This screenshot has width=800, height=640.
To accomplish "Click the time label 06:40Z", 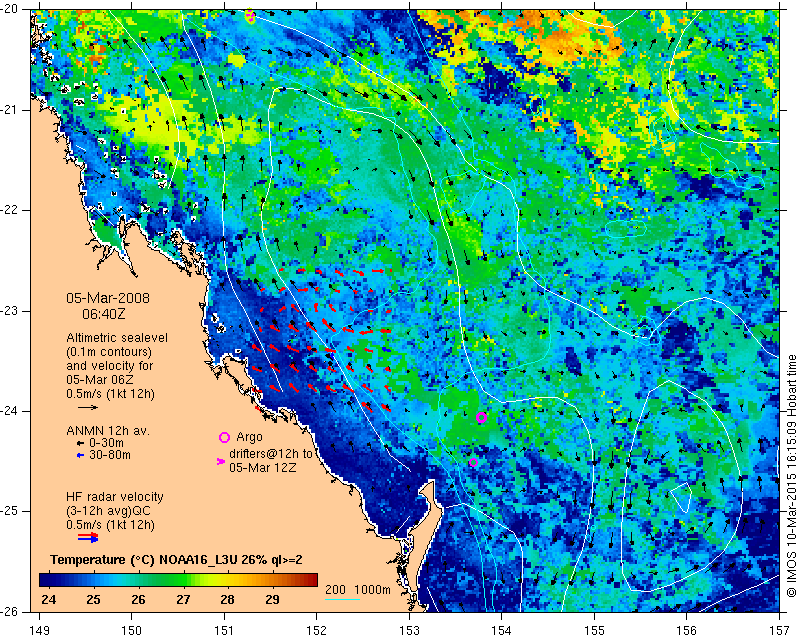I will [104, 314].
